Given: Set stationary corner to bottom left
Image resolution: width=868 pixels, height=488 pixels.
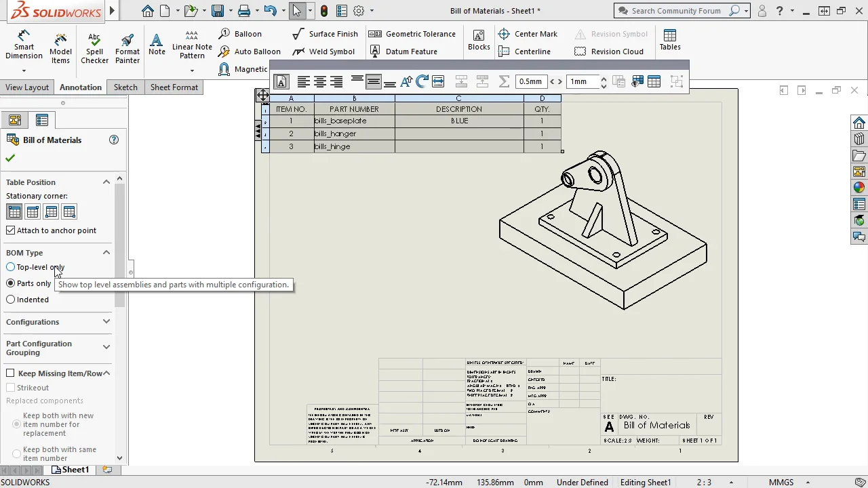Looking at the screenshot, I should pyautogui.click(x=51, y=212).
